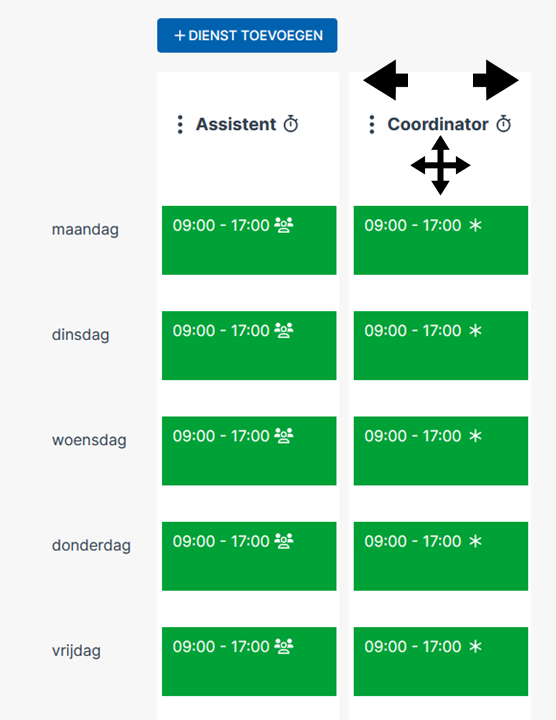Open the Coordinator woensdag shift block
The image size is (556, 720).
click(441, 451)
